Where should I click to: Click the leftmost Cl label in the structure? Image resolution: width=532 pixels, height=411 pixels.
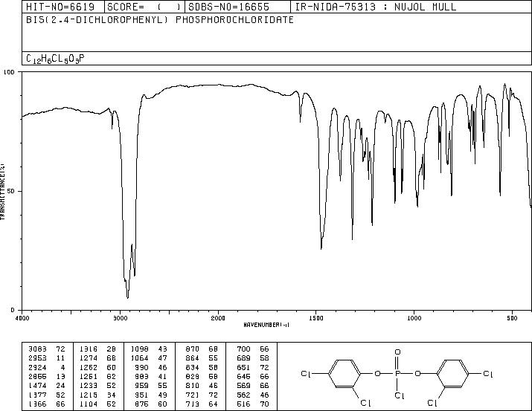click(x=306, y=374)
